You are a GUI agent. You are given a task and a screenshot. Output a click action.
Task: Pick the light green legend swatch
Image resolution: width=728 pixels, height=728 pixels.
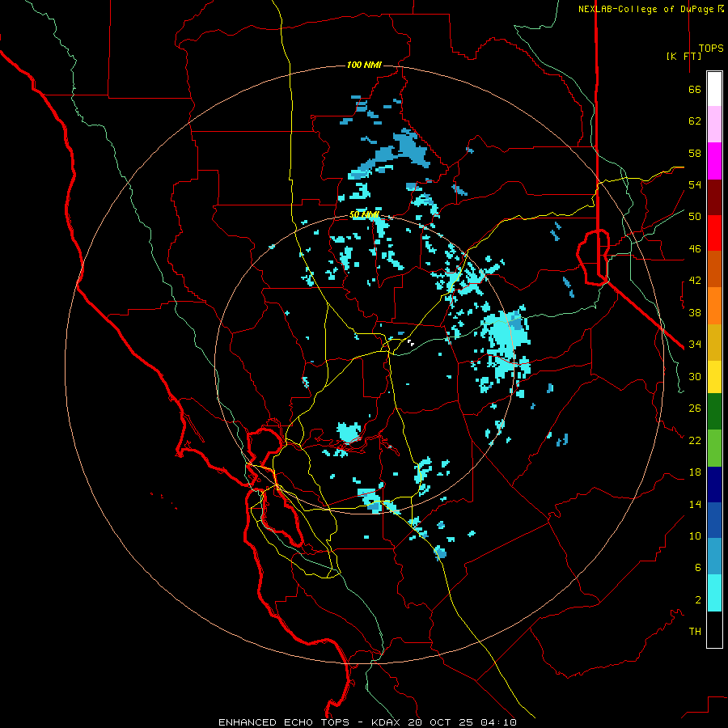click(714, 448)
